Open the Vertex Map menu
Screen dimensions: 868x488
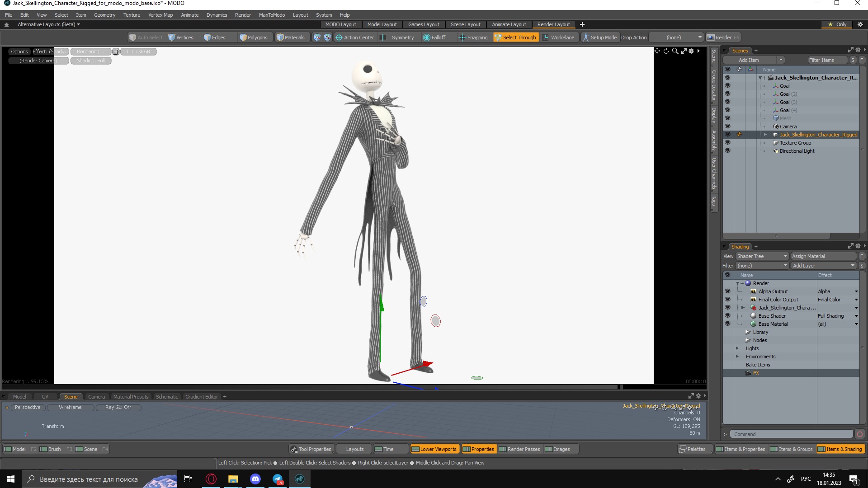(x=160, y=15)
